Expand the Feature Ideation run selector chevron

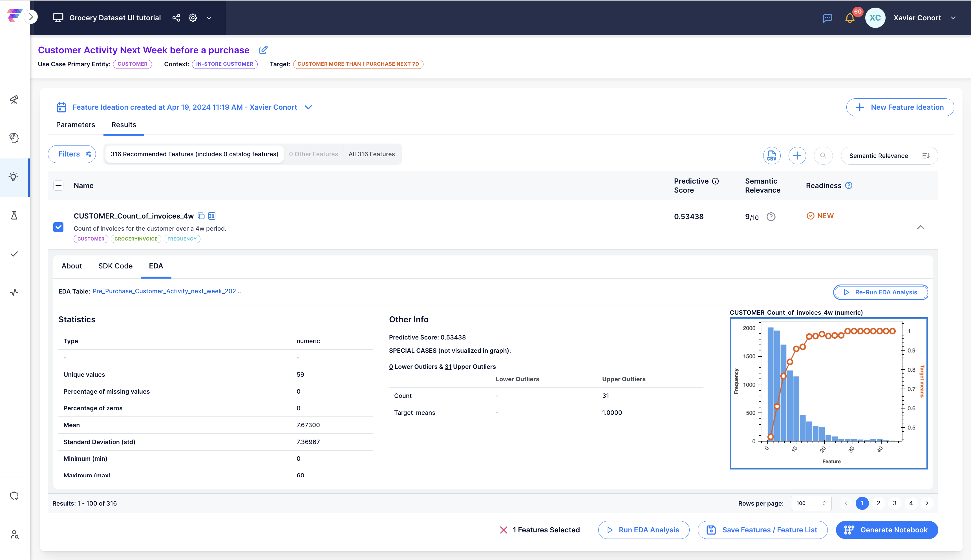click(308, 107)
